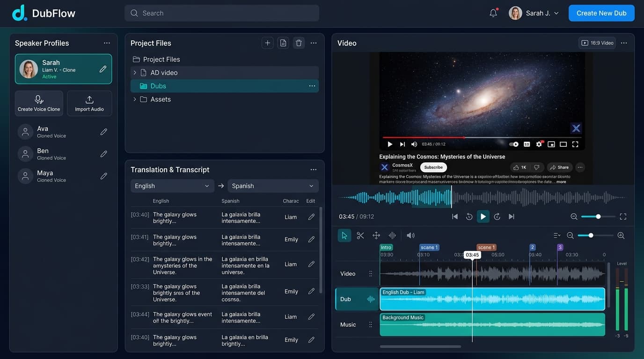The image size is (644, 359).
Task: Select the scissors cut tool
Action: [x=360, y=236]
